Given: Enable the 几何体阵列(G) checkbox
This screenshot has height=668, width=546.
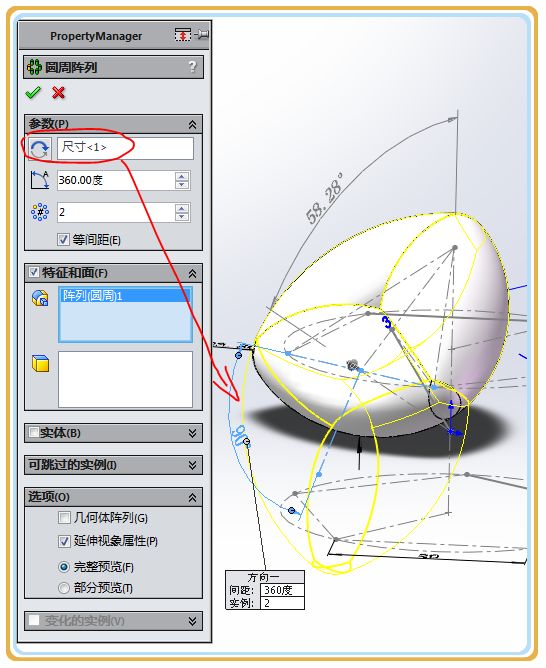Looking at the screenshot, I should coord(64,518).
